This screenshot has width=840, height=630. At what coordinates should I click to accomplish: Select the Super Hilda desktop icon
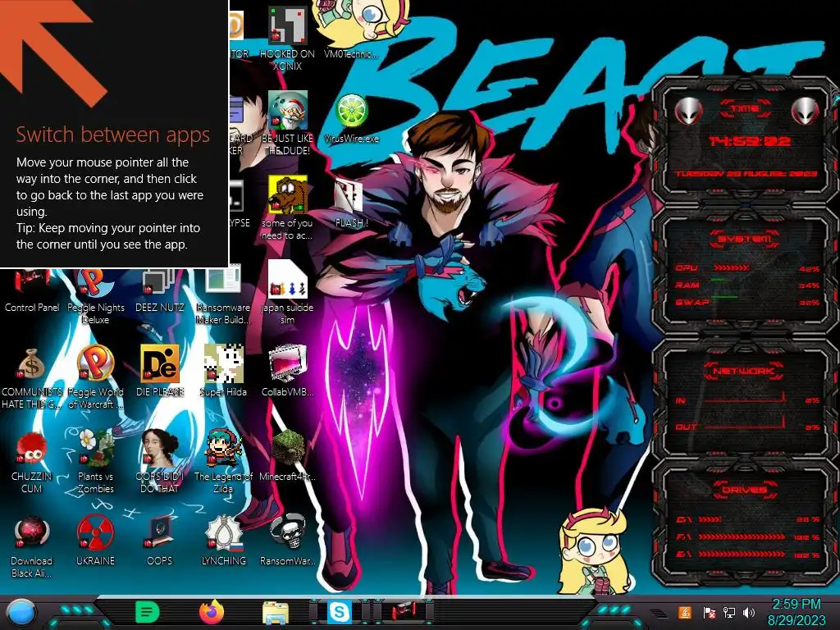223,364
